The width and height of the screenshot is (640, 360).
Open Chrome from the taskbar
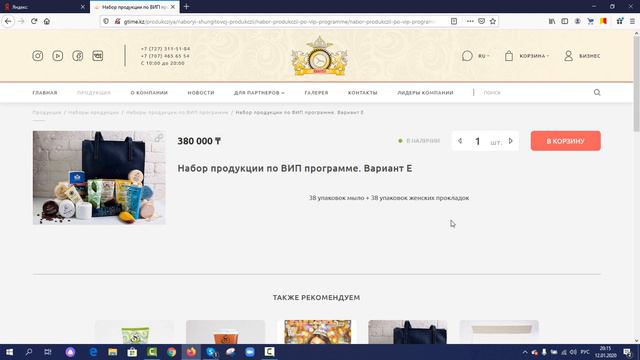[171, 352]
